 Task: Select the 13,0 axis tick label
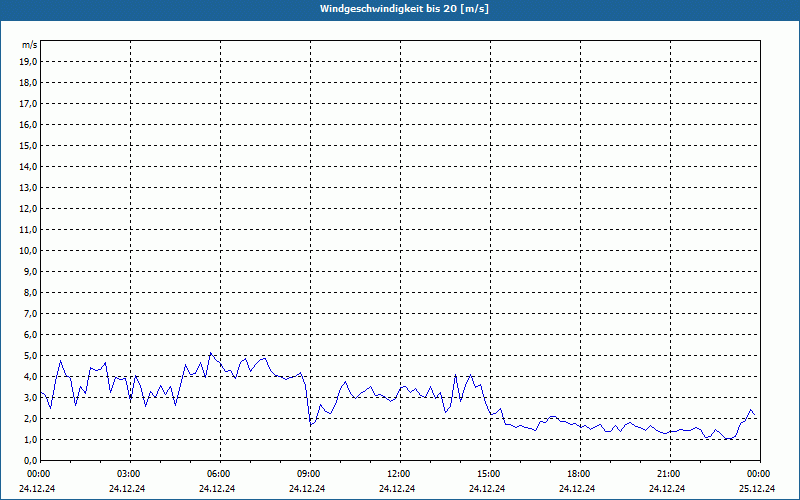[x=28, y=187]
